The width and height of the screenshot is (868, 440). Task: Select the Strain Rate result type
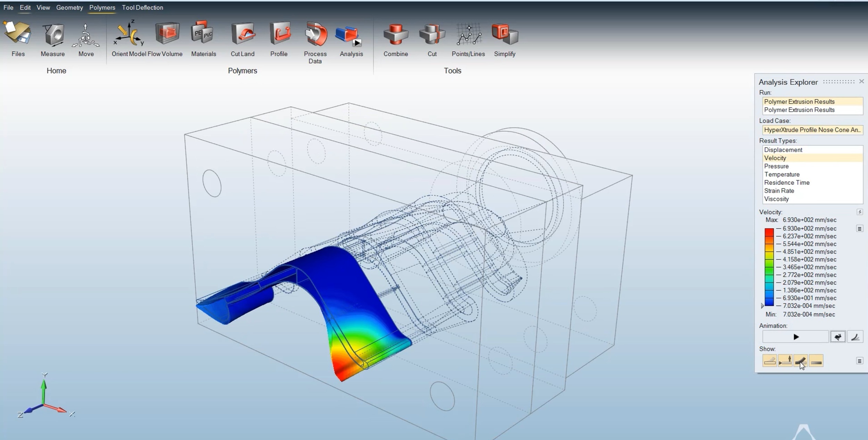(812, 191)
